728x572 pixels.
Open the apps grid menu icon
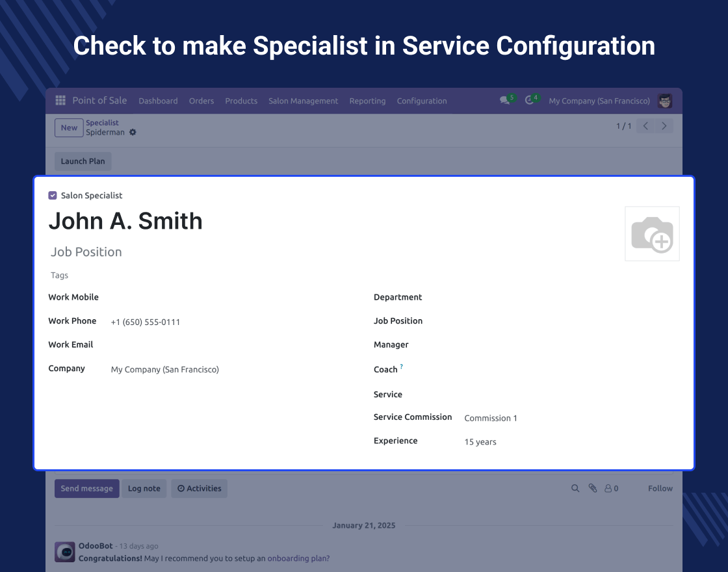point(60,100)
